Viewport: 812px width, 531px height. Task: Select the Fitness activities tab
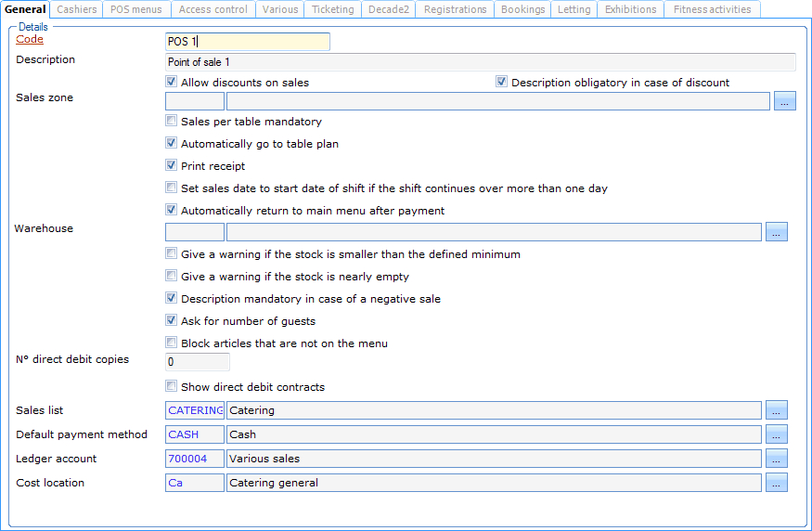[712, 9]
